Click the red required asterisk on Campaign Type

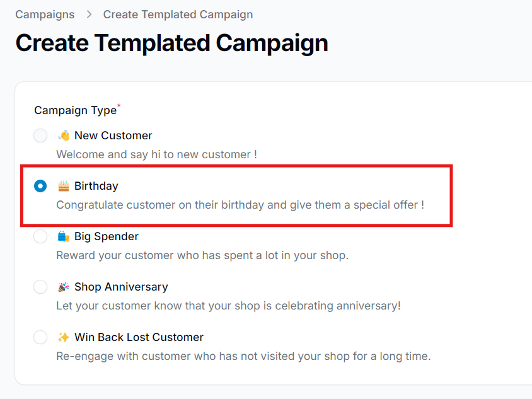[x=120, y=105]
